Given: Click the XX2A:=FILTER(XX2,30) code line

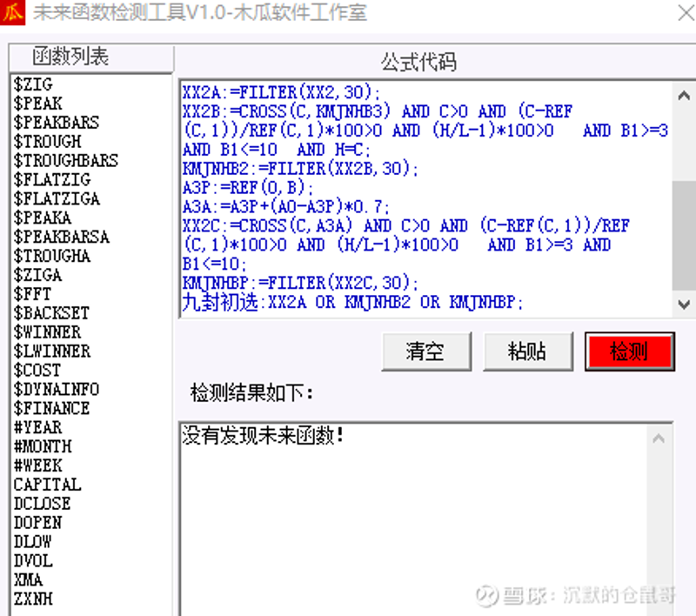Looking at the screenshot, I should 281,93.
